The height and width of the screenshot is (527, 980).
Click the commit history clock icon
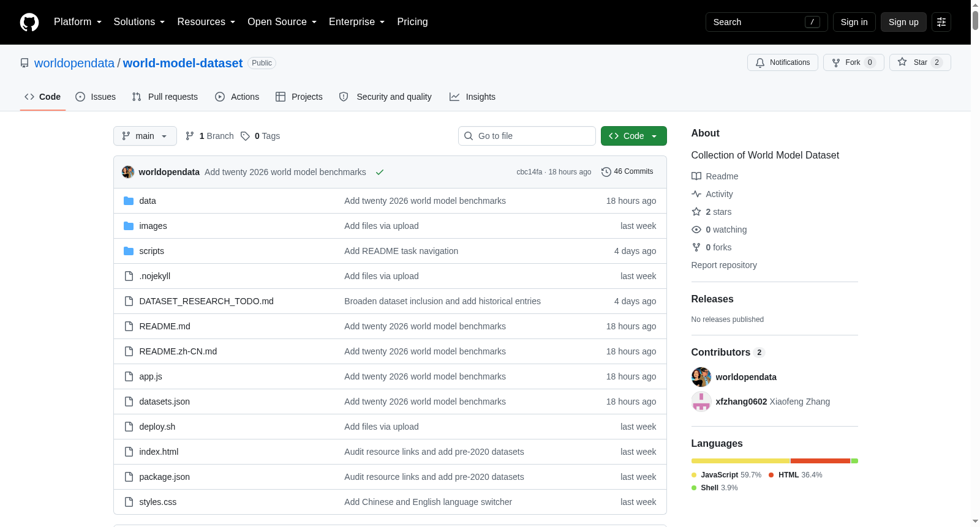click(606, 172)
